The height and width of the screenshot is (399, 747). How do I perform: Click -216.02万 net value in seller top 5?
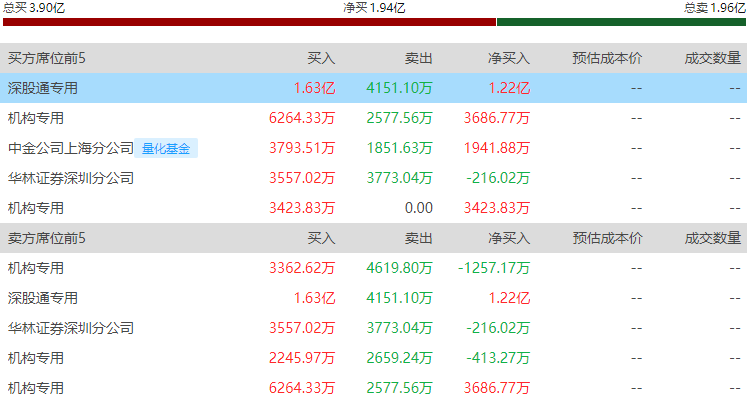coord(498,328)
